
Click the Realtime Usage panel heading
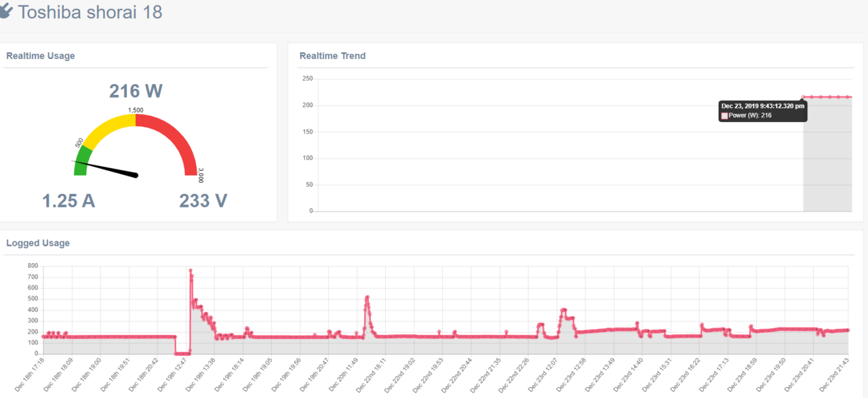[x=41, y=56]
